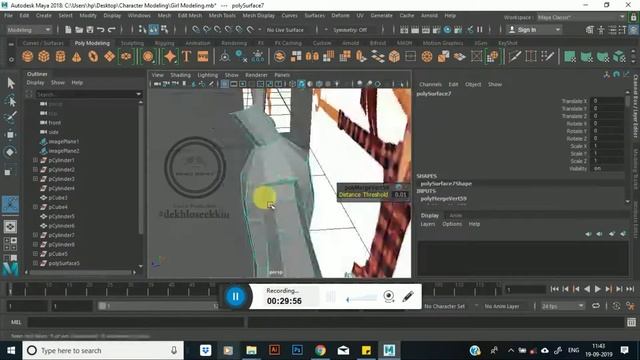
Task: Click No Live Surface field
Action: pos(285,30)
